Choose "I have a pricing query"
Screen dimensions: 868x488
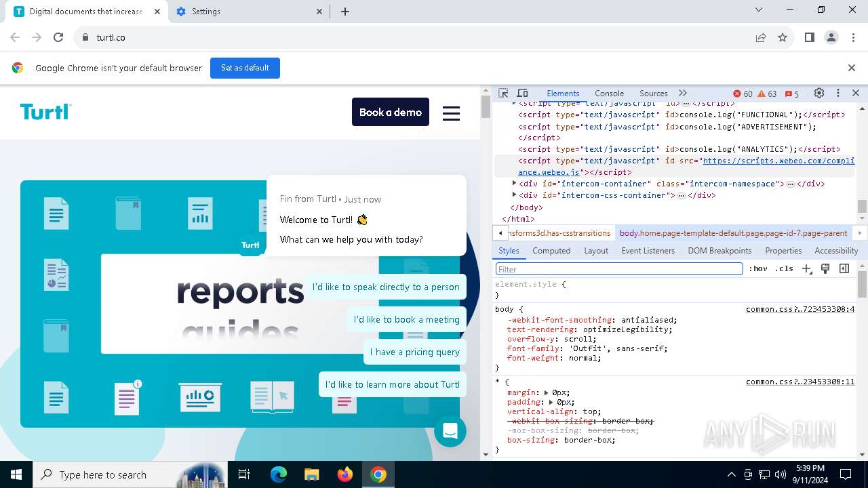point(415,352)
